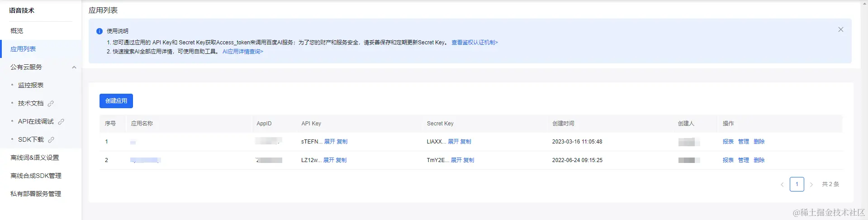Select page 1 in pagination

coord(797,184)
